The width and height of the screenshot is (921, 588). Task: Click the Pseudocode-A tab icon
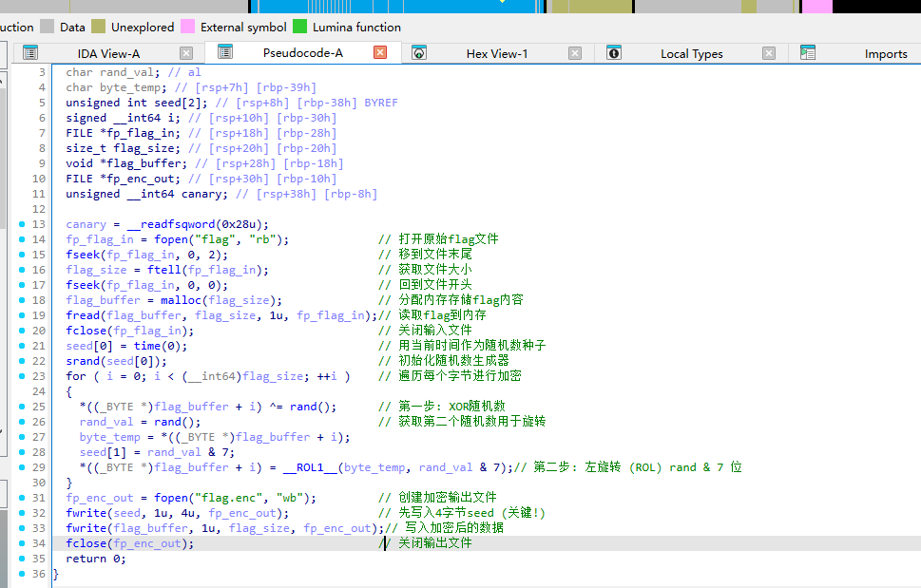click(x=225, y=52)
